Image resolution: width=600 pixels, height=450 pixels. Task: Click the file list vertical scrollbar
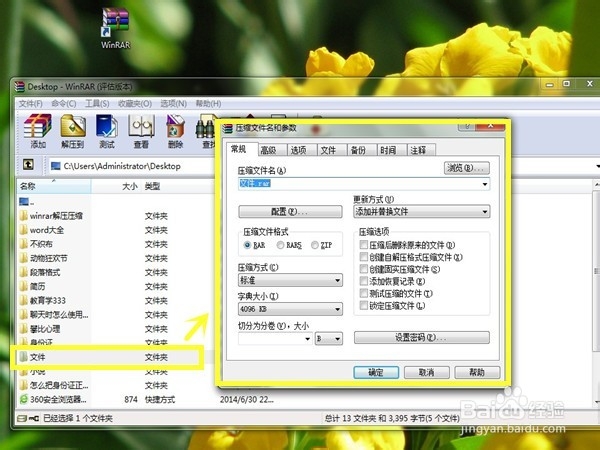coord(596,293)
